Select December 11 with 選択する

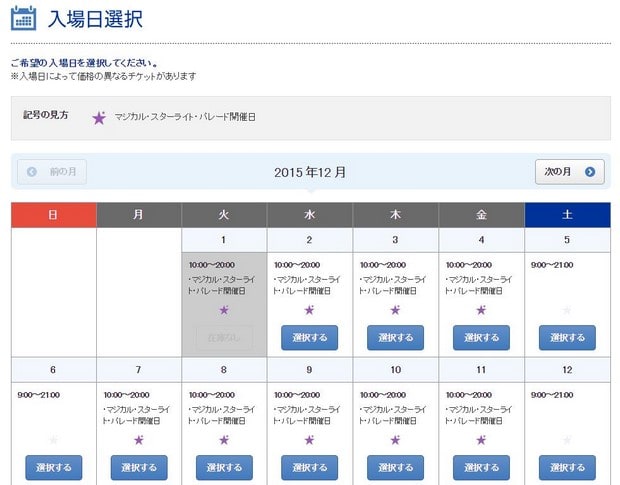coord(481,468)
